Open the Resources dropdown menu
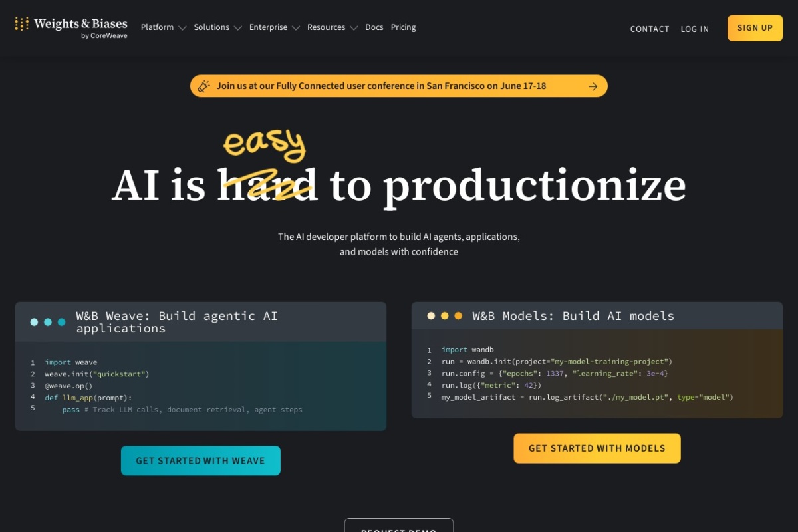This screenshot has height=532, width=798. (x=332, y=27)
